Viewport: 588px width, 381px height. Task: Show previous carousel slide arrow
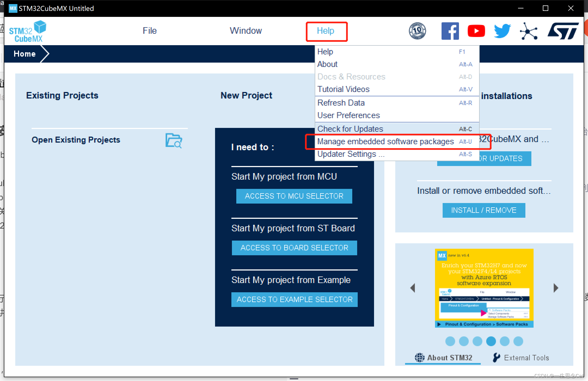tap(413, 288)
